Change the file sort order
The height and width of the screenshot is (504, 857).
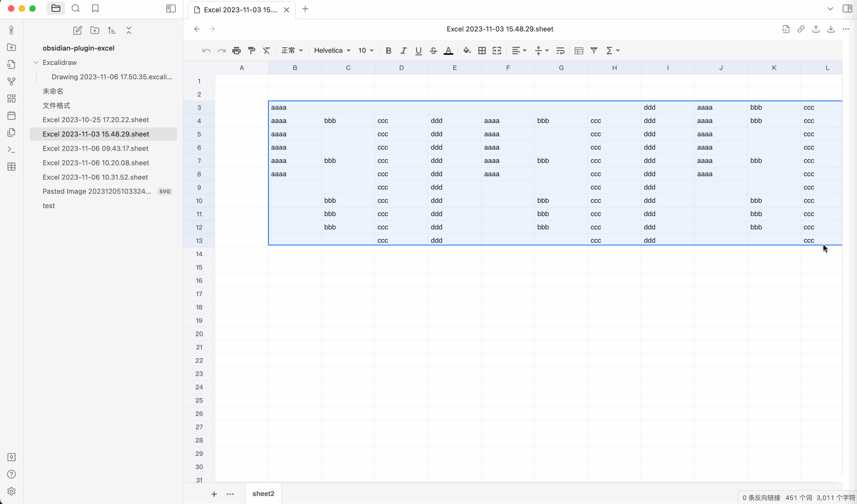point(112,30)
